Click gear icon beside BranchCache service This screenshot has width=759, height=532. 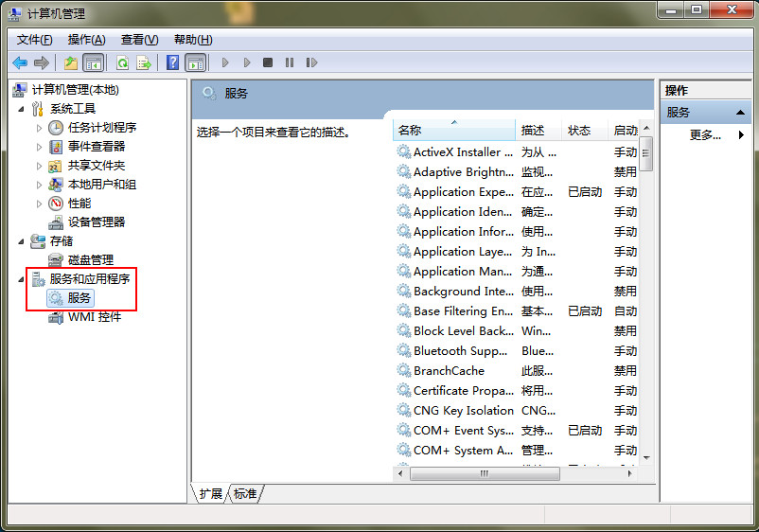pyautogui.click(x=404, y=371)
